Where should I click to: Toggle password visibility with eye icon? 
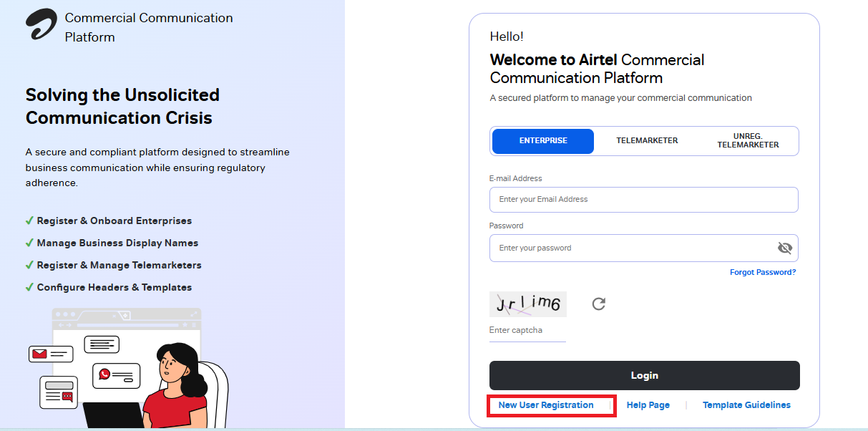[x=785, y=248]
